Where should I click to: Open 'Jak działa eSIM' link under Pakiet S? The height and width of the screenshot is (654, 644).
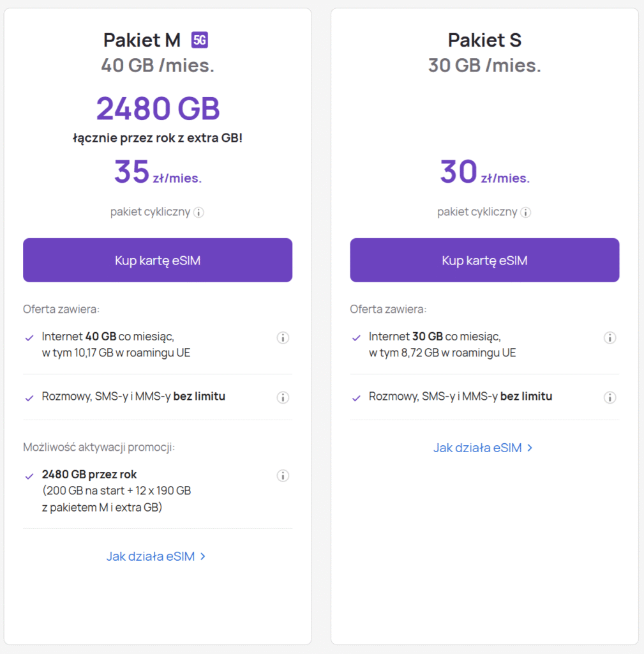coord(477,448)
